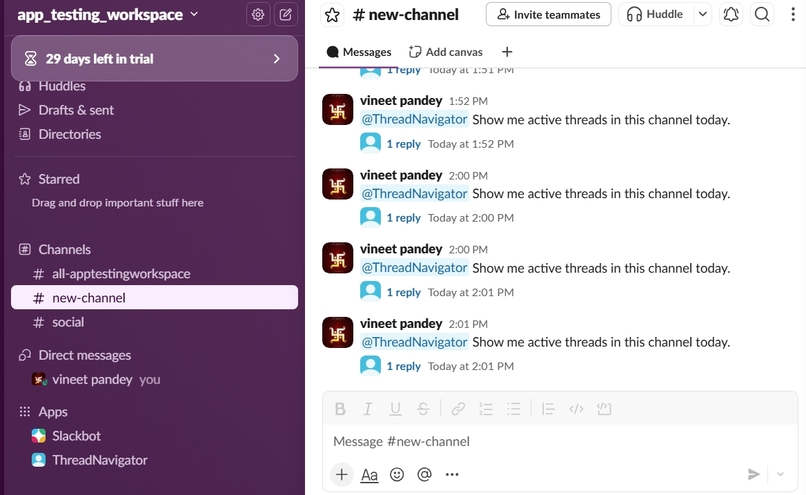This screenshot has width=806, height=495.
Task: Click the 1:52 PM message timestamp
Action: tap(468, 101)
